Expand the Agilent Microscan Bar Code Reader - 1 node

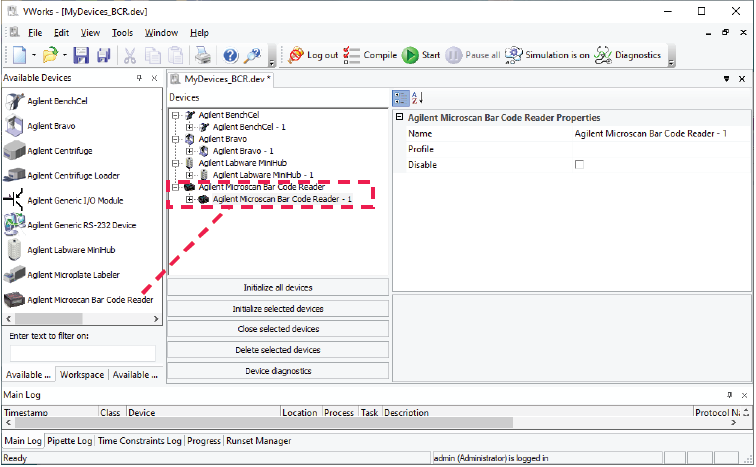point(189,199)
